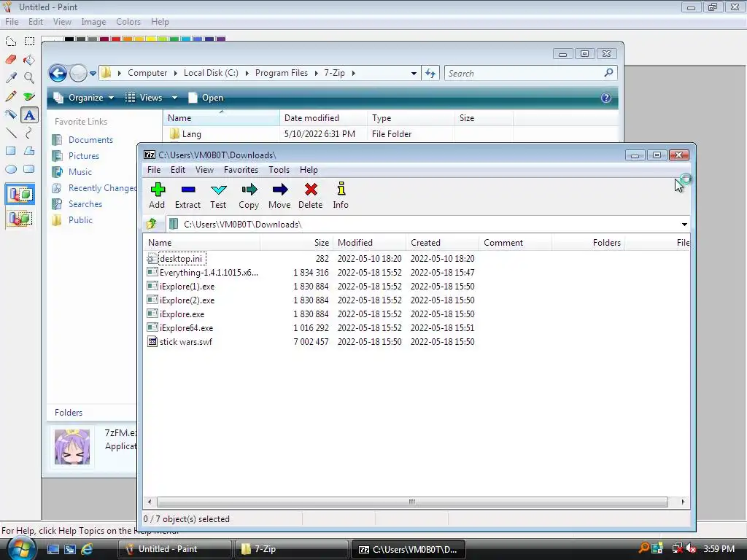Click the Windows Start orb
Image resolution: width=747 pixels, height=560 pixels.
tap(20, 549)
